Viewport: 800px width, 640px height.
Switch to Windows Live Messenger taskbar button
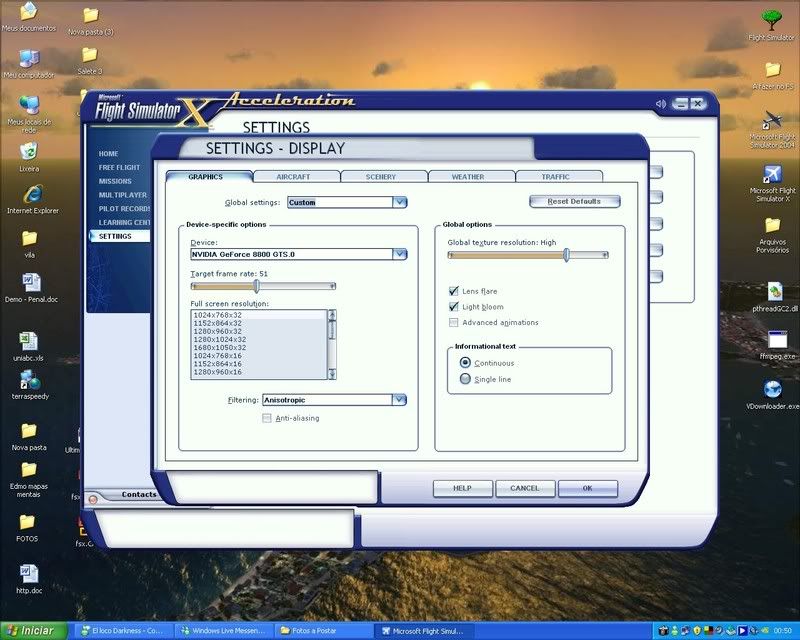point(223,631)
